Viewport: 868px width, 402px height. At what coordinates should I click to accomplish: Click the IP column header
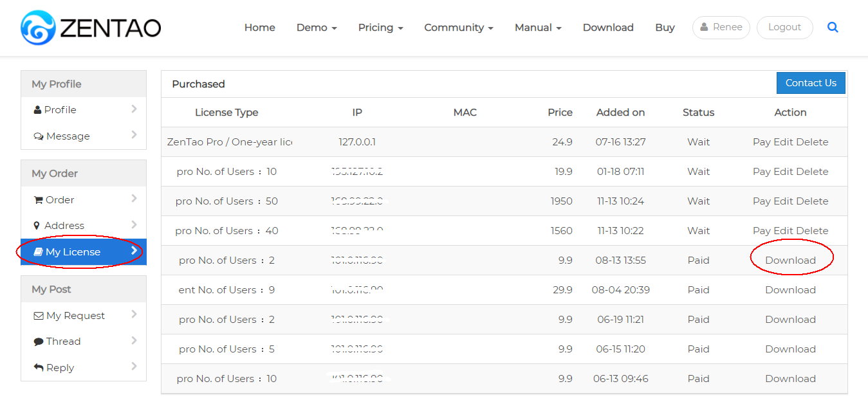coord(357,113)
